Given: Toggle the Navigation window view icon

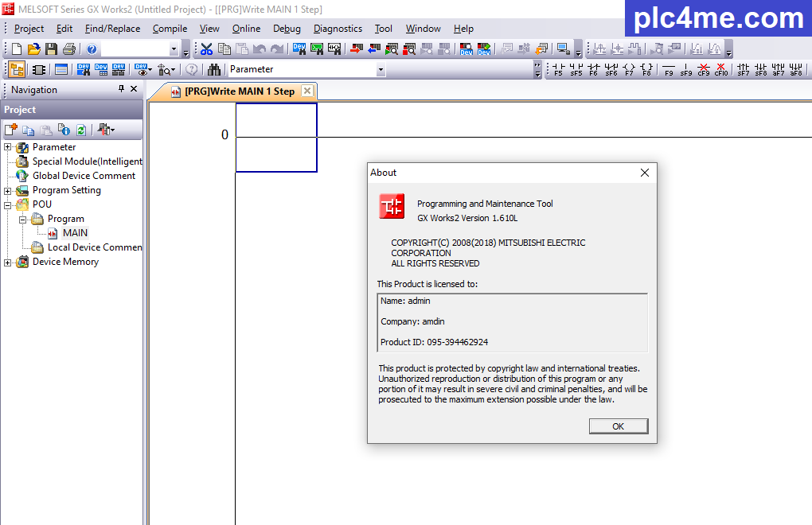Looking at the screenshot, I should pos(17,70).
